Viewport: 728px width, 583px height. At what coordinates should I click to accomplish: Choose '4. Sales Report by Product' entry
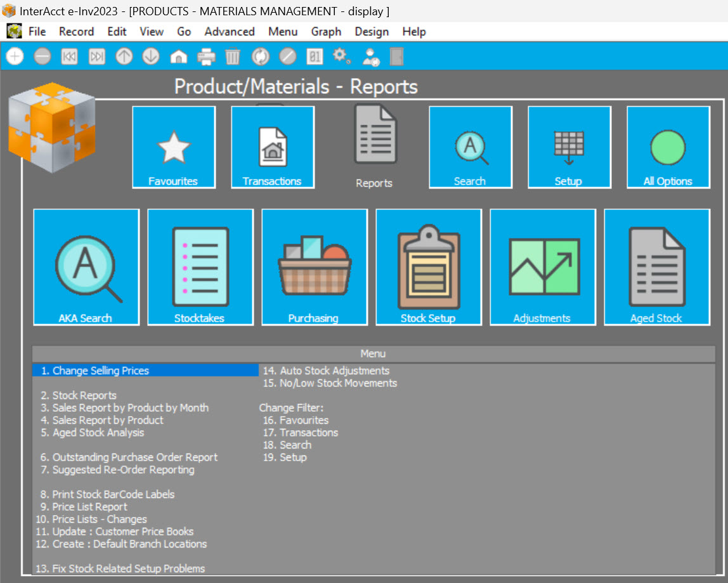(x=102, y=420)
